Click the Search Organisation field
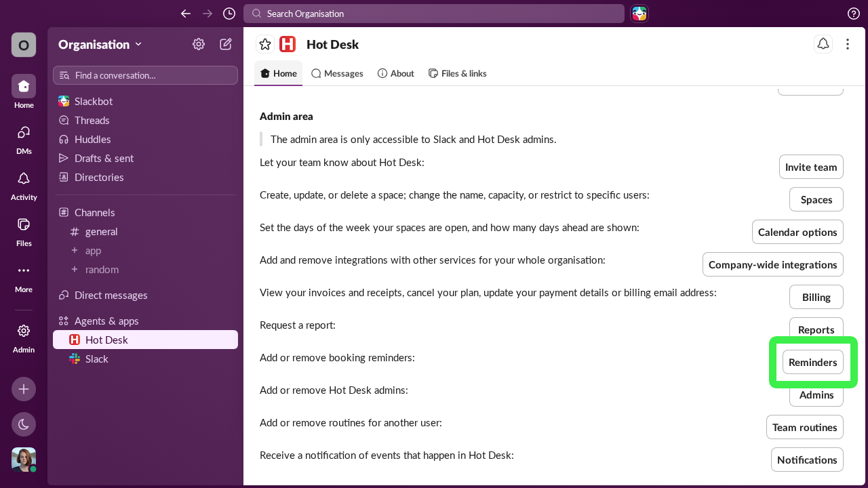The height and width of the screenshot is (488, 868). [434, 14]
